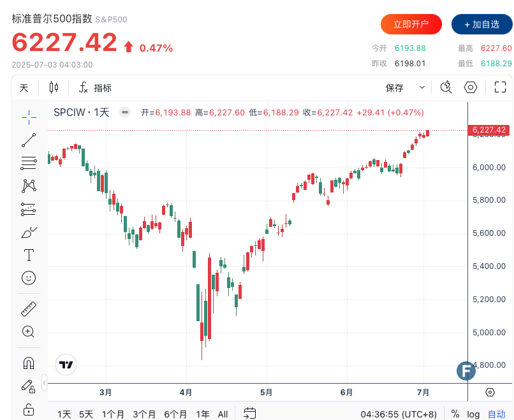Select the trend line drawing tool
The width and height of the screenshot is (514, 420).
pyautogui.click(x=29, y=140)
